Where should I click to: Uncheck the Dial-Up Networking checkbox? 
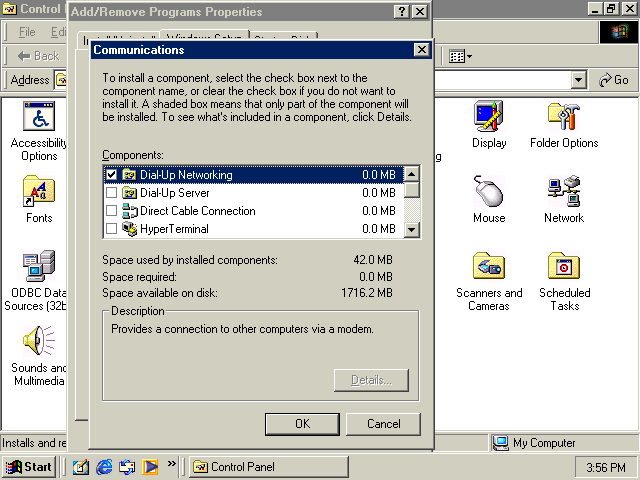coord(111,175)
